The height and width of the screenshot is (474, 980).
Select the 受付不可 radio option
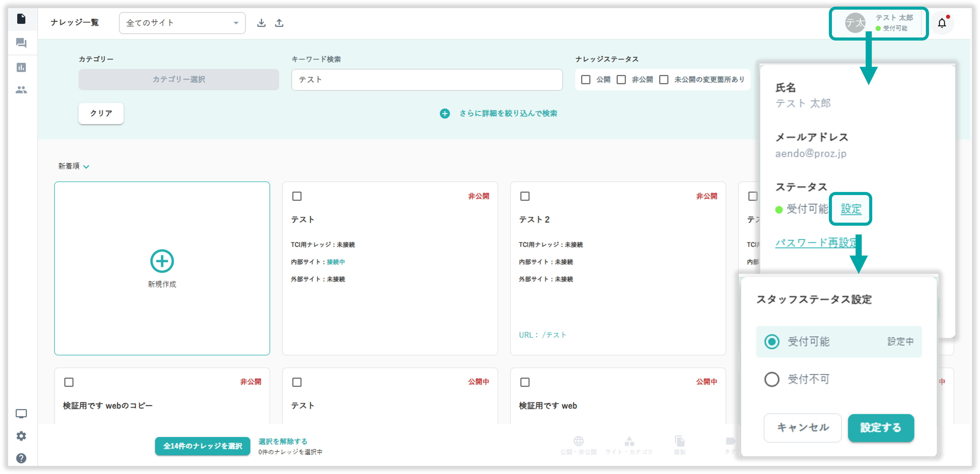771,379
